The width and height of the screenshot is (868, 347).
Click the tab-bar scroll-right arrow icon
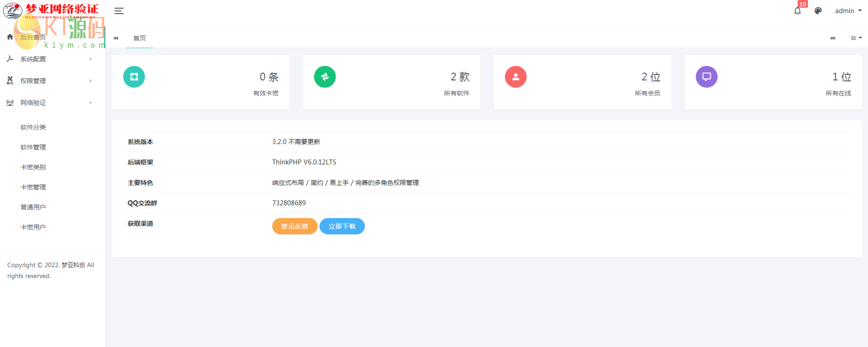click(x=833, y=38)
